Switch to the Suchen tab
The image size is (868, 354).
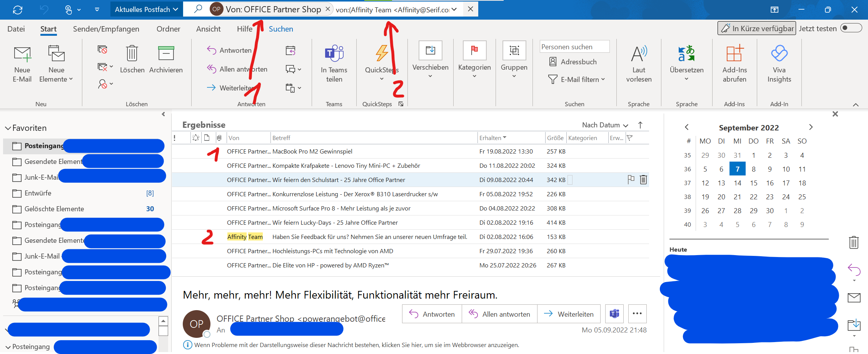281,29
